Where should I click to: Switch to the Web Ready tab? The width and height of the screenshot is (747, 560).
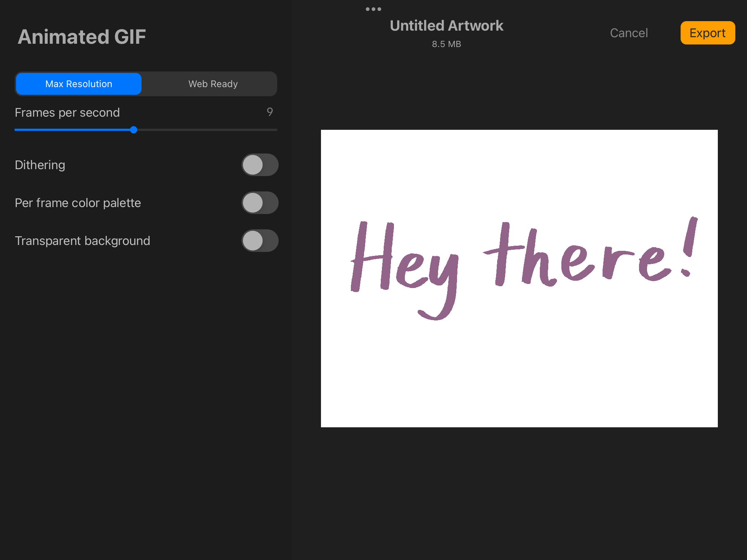(213, 84)
